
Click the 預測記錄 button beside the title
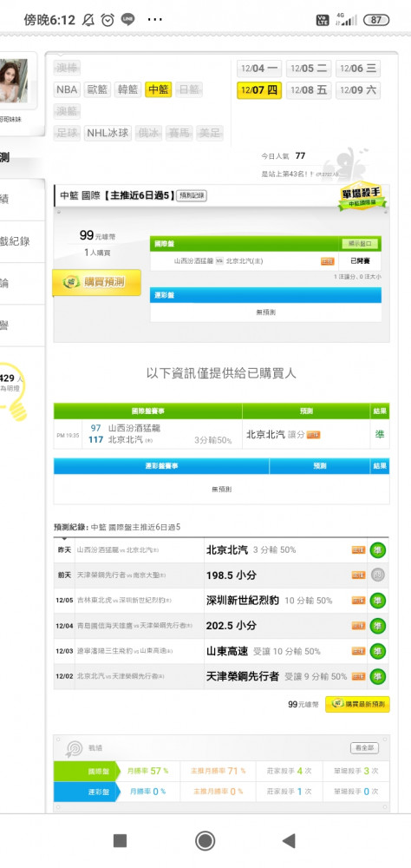tap(192, 195)
